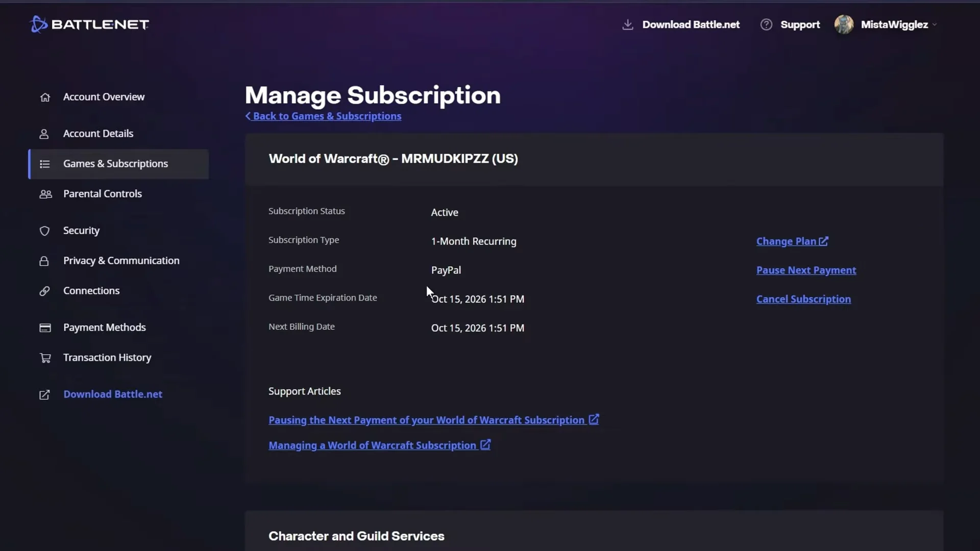The width and height of the screenshot is (980, 551).
Task: Click the Account Details person icon
Action: tap(44, 134)
